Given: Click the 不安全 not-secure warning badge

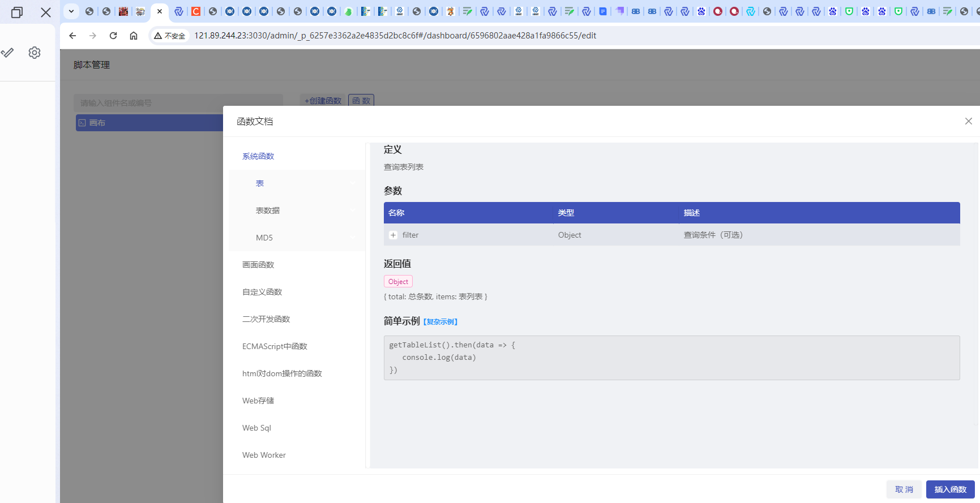Looking at the screenshot, I should click(x=170, y=36).
